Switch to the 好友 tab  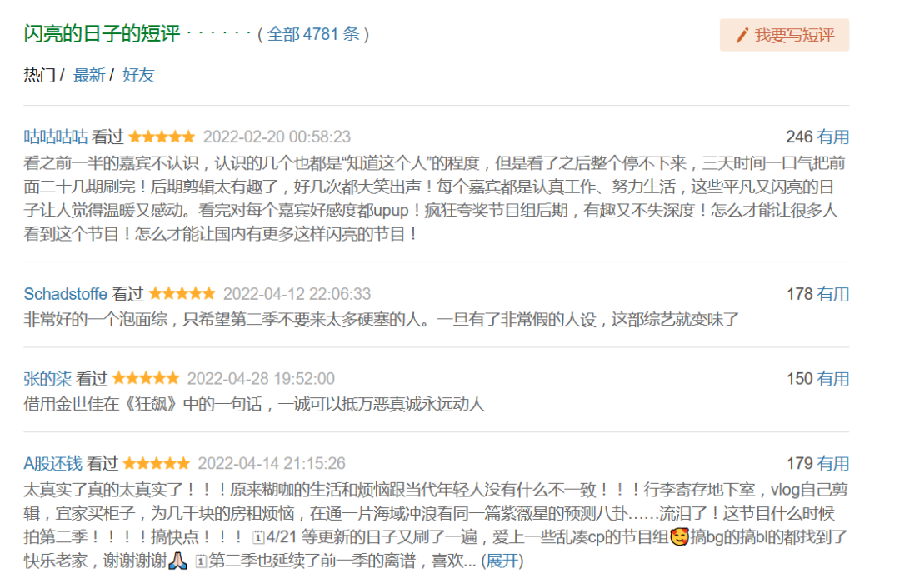click(x=138, y=75)
